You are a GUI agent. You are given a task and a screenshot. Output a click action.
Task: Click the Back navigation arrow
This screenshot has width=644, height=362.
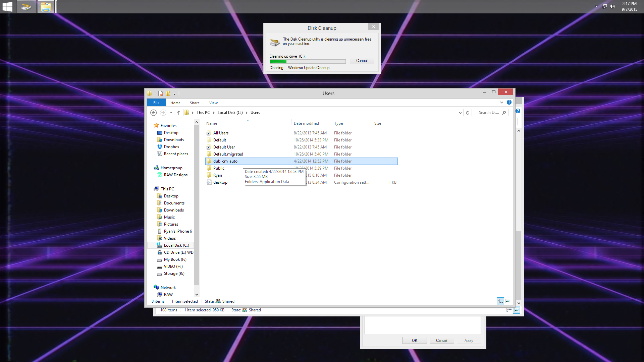pyautogui.click(x=154, y=113)
